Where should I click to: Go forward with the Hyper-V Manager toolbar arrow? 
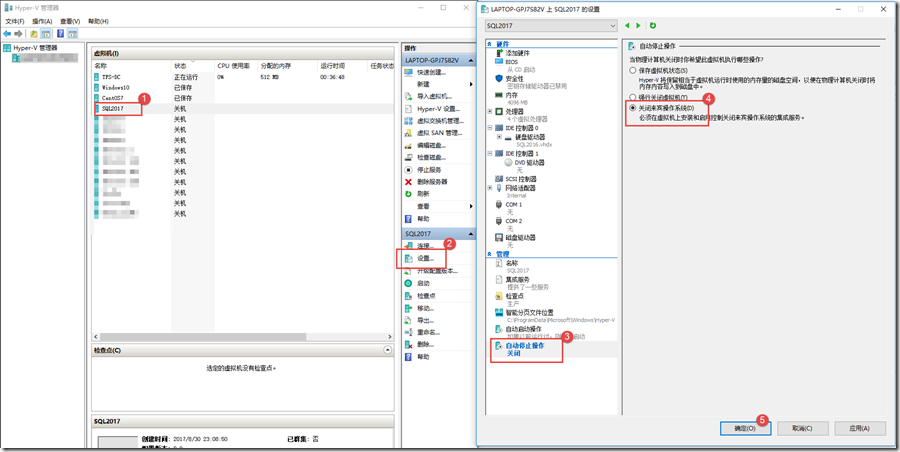tap(18, 34)
